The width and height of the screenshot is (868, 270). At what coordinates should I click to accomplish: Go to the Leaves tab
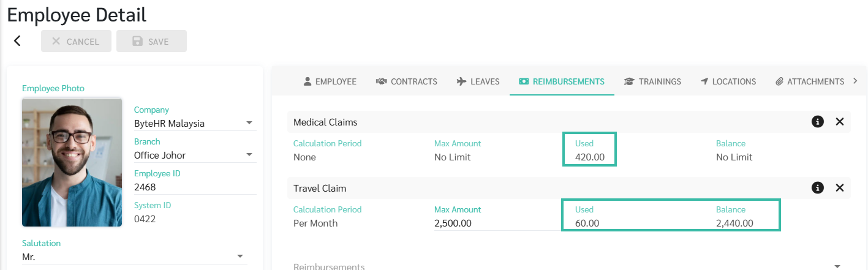point(478,81)
